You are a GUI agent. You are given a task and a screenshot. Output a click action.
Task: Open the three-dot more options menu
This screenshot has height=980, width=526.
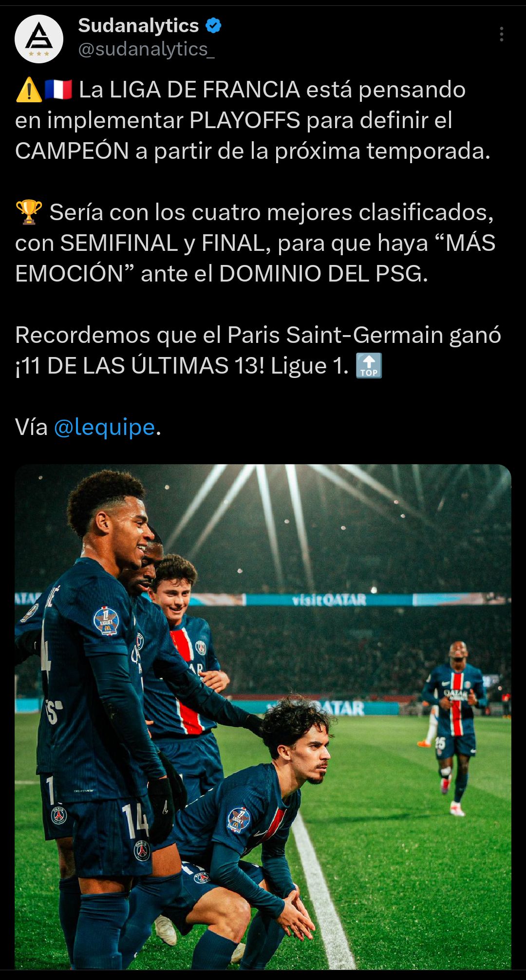(x=501, y=34)
